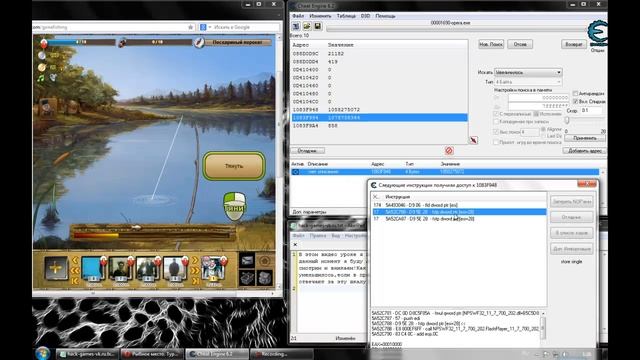The height and width of the screenshot is (360, 640).
Task: Toggle the Антирандом checkbox
Action: pos(576,93)
